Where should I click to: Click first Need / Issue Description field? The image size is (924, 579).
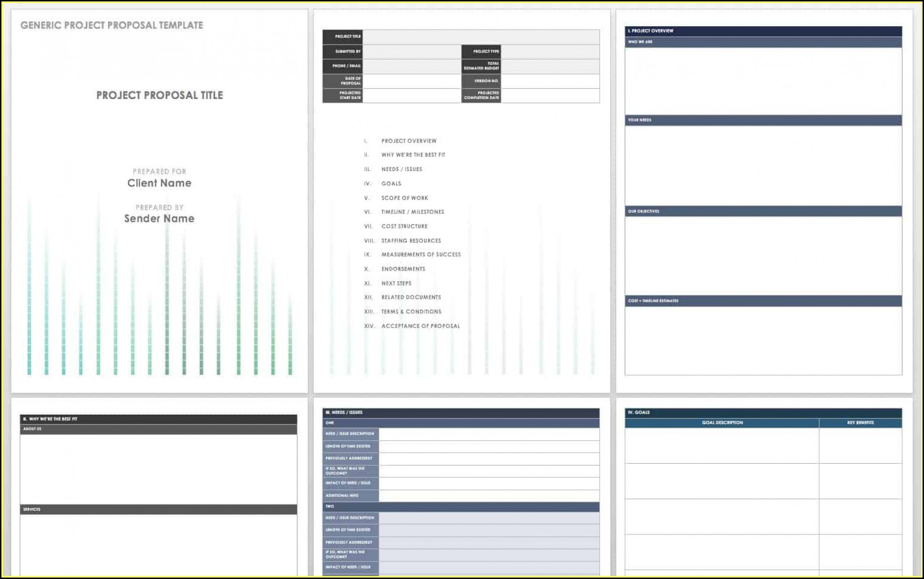click(489, 434)
